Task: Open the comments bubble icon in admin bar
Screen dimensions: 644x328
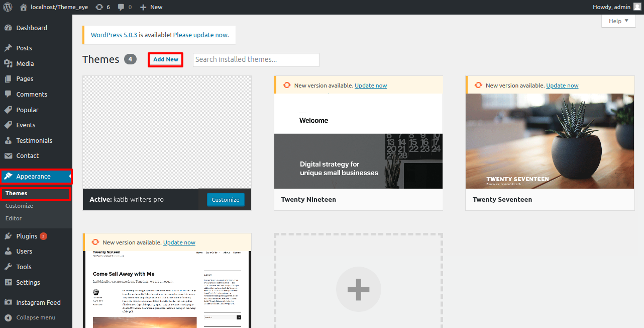Action: click(x=121, y=7)
